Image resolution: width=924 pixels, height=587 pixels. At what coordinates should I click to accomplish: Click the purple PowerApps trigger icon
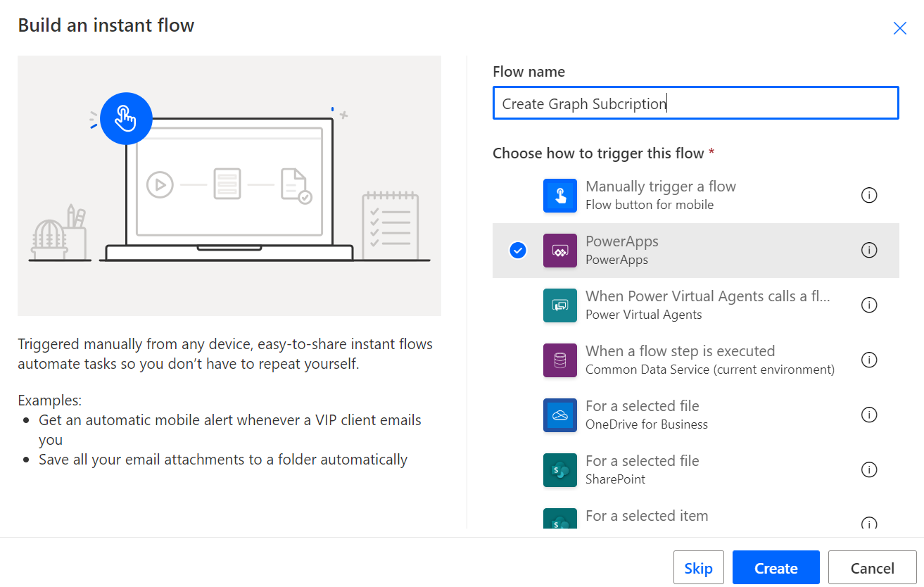pos(560,251)
